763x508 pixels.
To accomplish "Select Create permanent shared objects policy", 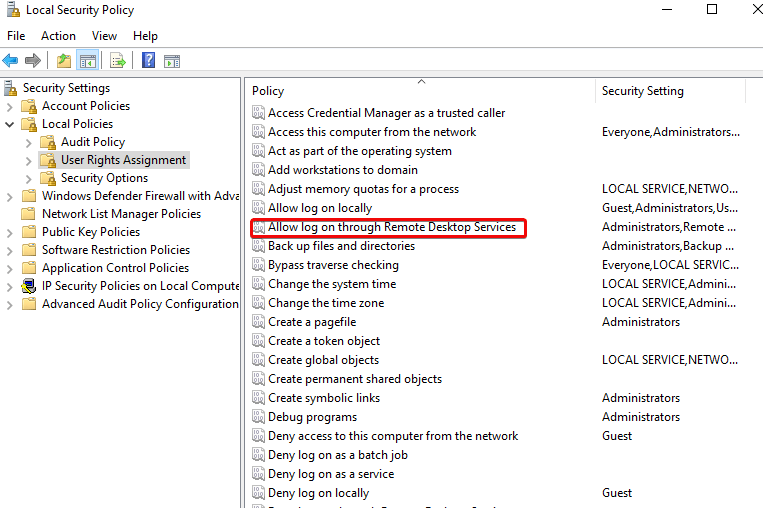I will pyautogui.click(x=355, y=379).
